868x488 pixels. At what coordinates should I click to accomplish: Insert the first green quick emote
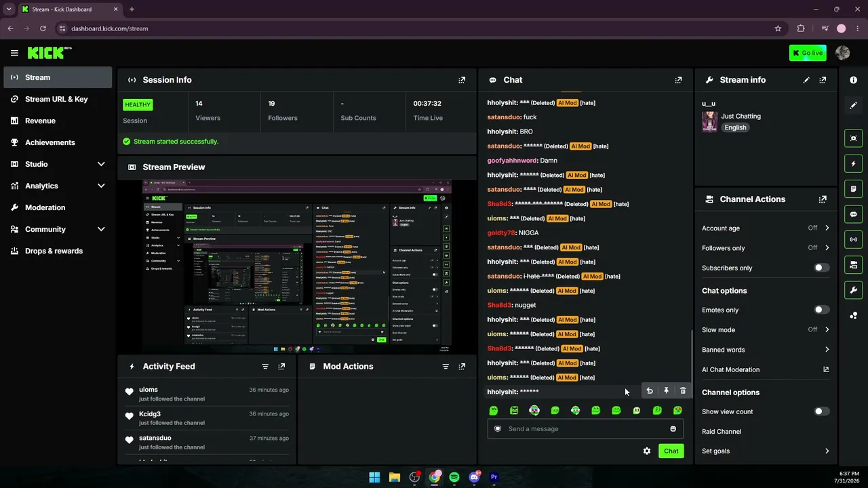(x=494, y=410)
